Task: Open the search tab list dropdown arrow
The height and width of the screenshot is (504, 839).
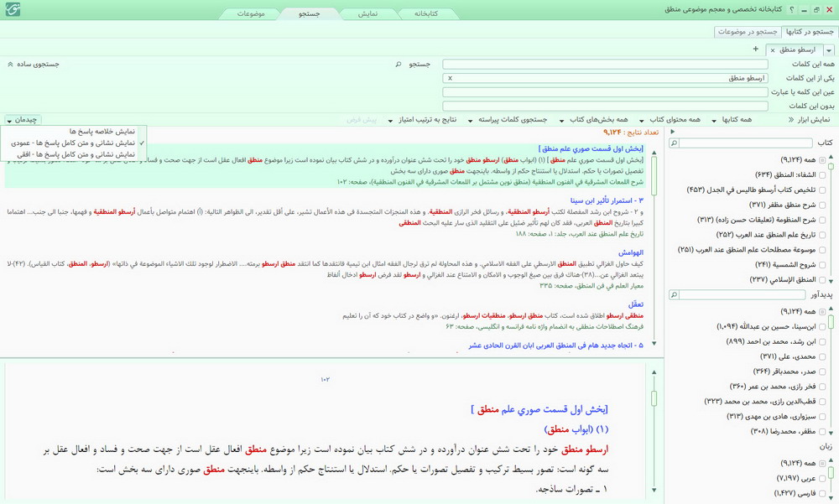Action: pyautogui.click(x=829, y=50)
